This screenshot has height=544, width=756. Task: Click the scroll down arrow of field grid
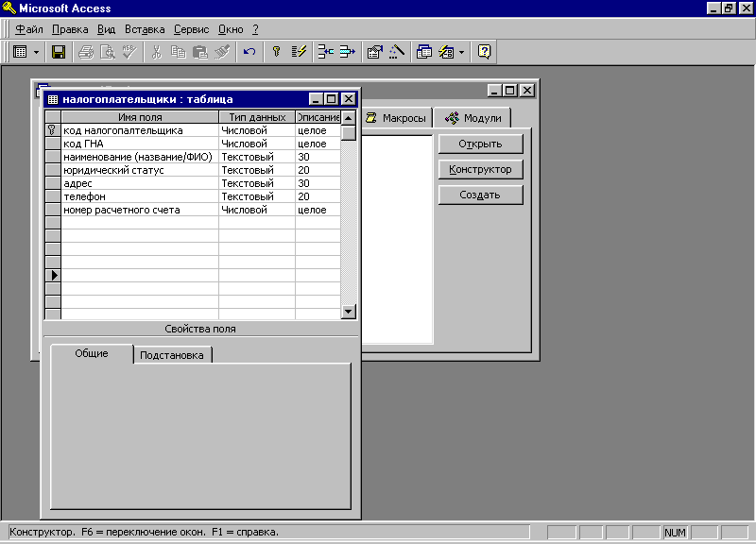tap(348, 312)
